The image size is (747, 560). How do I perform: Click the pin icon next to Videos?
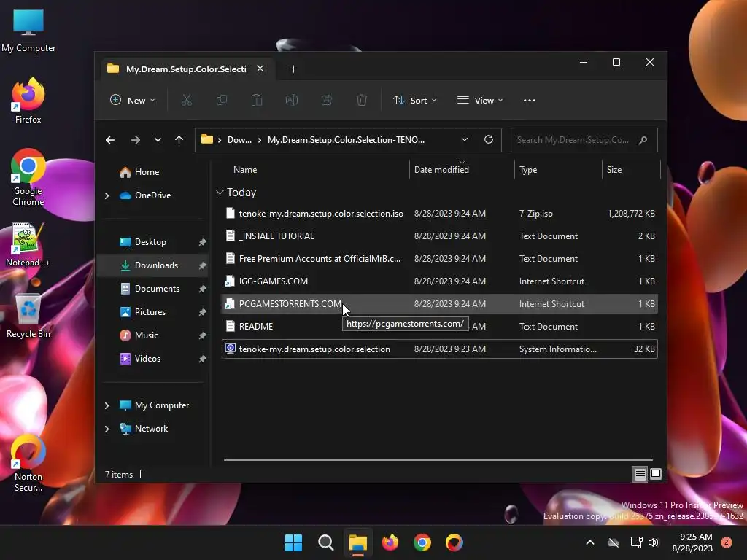[203, 359]
